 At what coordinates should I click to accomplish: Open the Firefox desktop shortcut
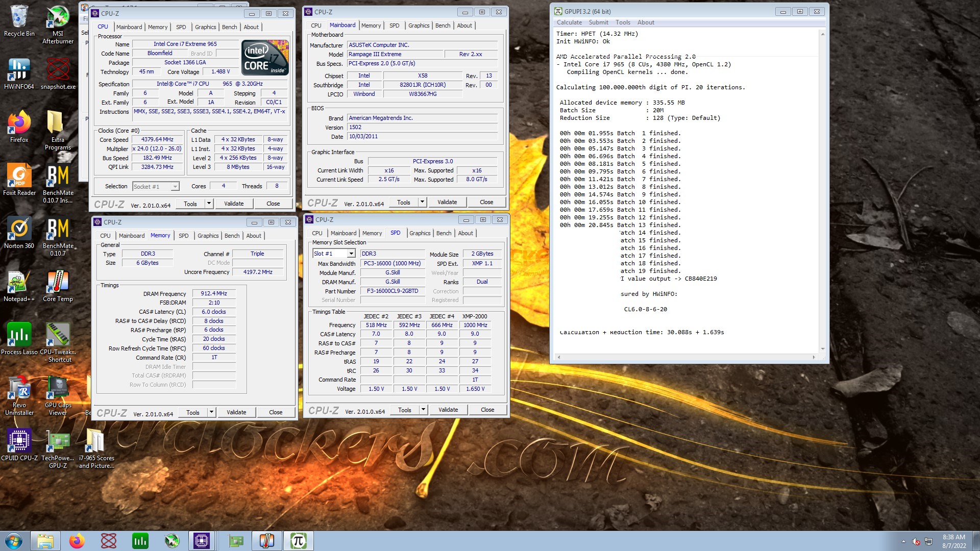19,127
